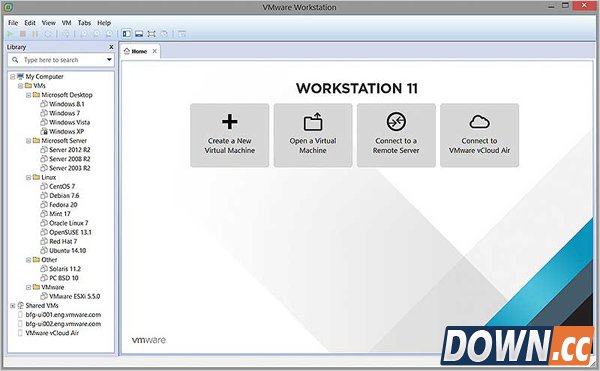Click the plus icon on Create a New Virtual Machine
Screen dimensions: 600x371
(x=230, y=122)
